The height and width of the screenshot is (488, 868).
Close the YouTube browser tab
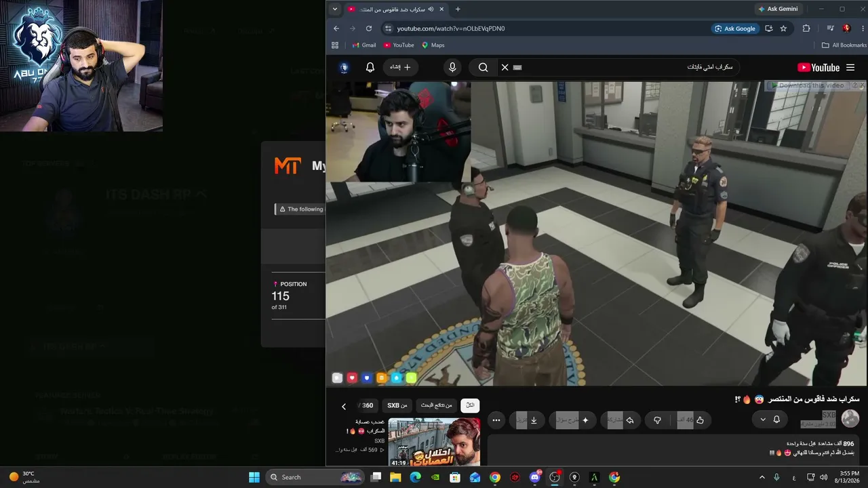[x=441, y=9]
